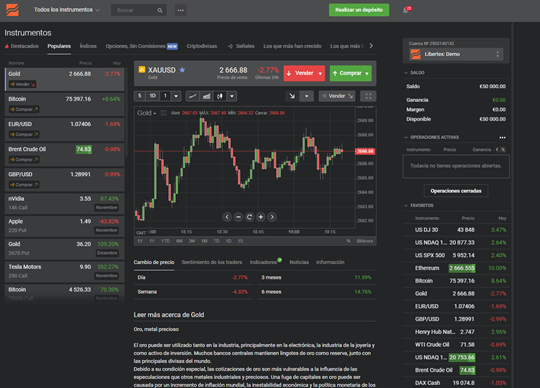The image size is (540, 388).
Task: Select Tesla Motors 290 Call option
Action: coord(65,271)
